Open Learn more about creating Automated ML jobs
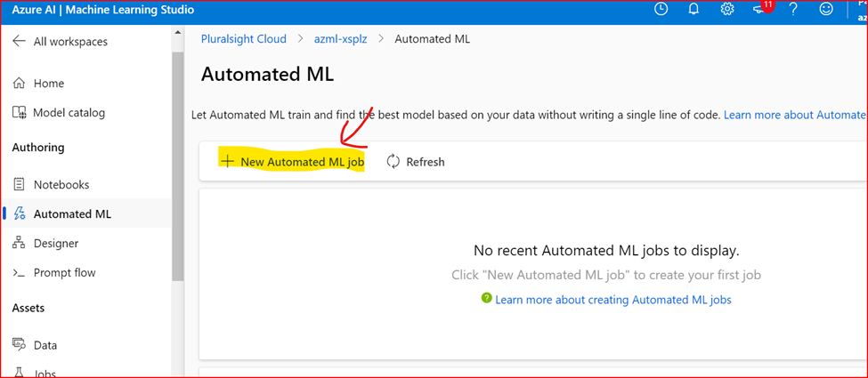The width and height of the screenshot is (868, 378). (x=613, y=300)
